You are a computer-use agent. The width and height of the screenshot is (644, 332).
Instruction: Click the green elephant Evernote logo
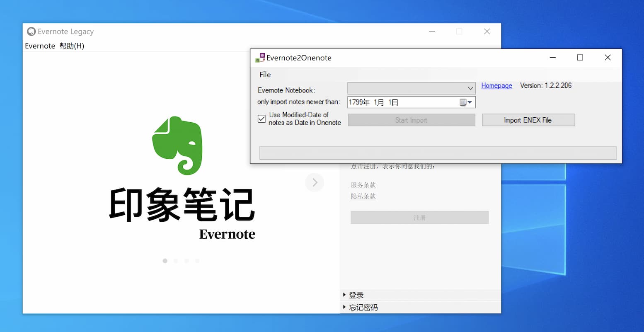[x=177, y=145]
